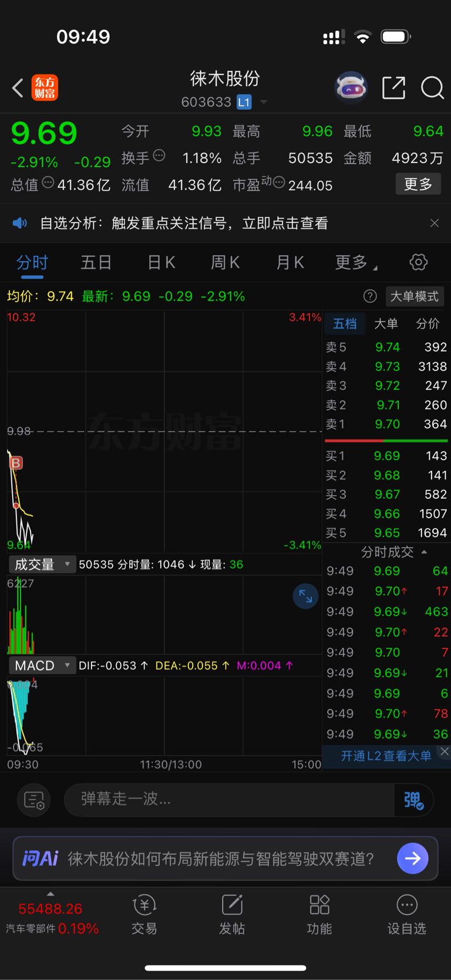Tap the 徕木股份 stock title
Image resolution: width=451 pixels, height=980 pixels.
pyautogui.click(x=225, y=79)
